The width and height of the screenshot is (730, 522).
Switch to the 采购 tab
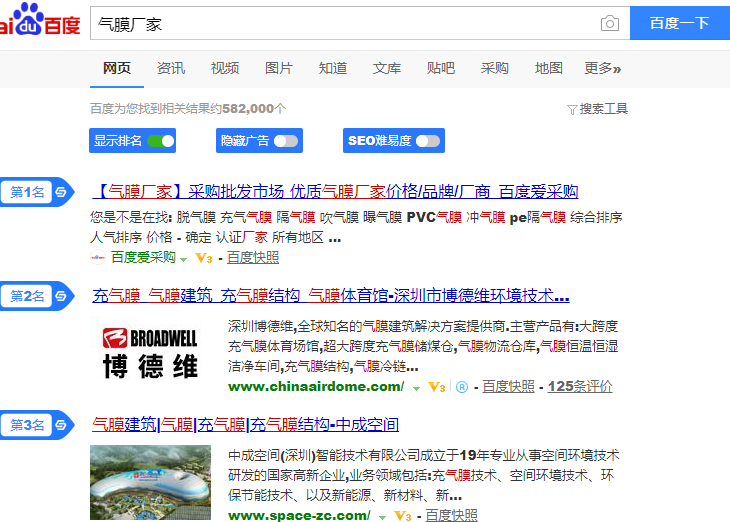(x=495, y=68)
